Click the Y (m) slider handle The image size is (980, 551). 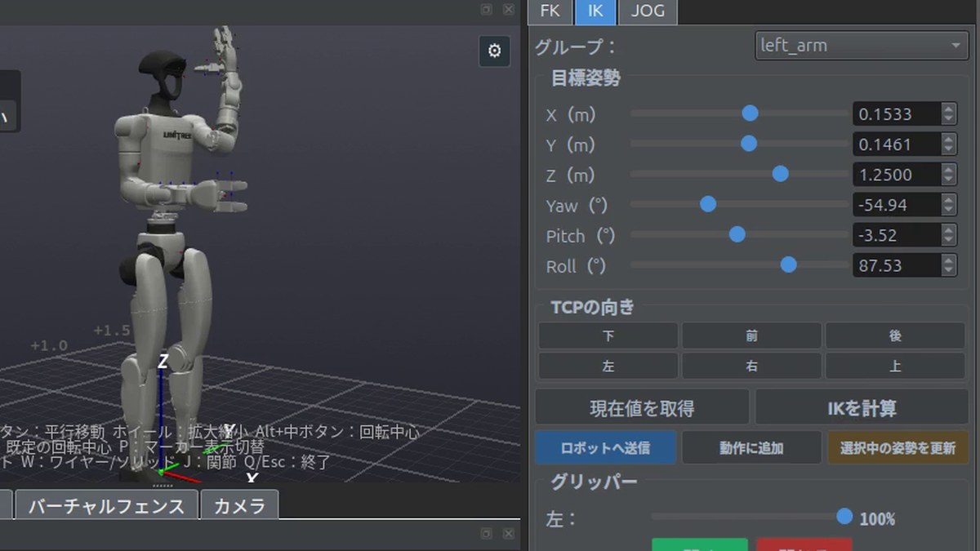[748, 144]
